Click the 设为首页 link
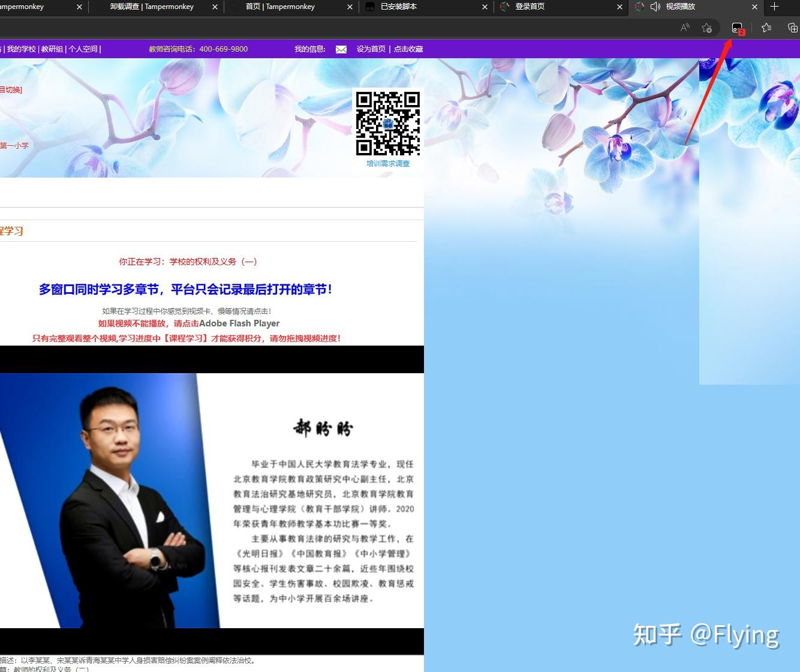This screenshot has width=800, height=672. click(x=372, y=49)
